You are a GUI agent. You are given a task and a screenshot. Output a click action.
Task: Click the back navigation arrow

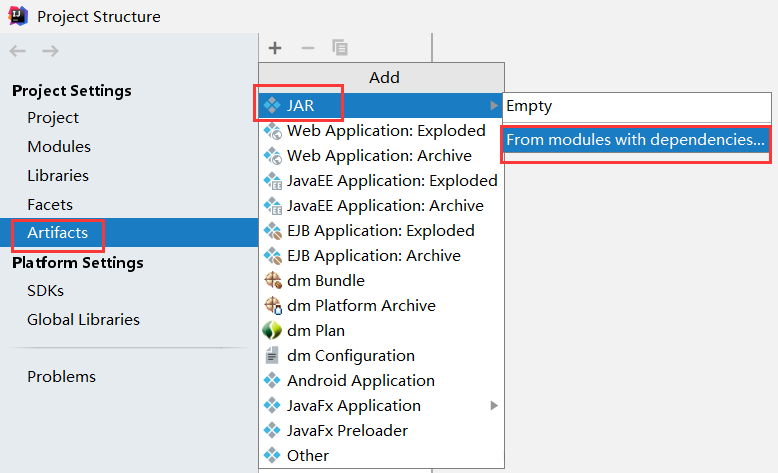pyautogui.click(x=18, y=51)
